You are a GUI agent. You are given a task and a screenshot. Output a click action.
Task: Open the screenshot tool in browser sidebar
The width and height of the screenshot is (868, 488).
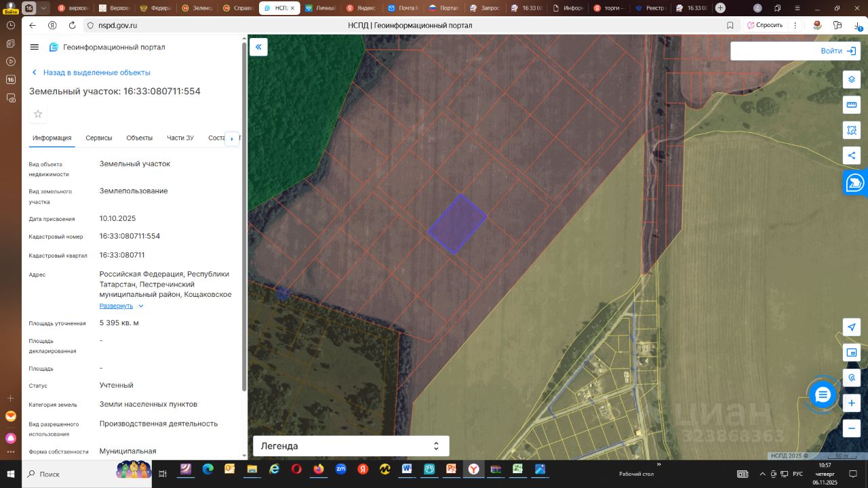(x=11, y=98)
